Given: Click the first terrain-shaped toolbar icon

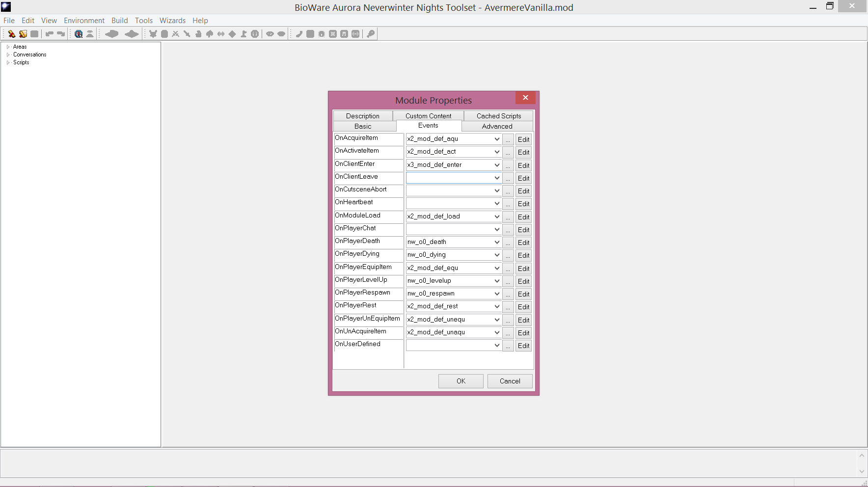Looking at the screenshot, I should (x=112, y=34).
